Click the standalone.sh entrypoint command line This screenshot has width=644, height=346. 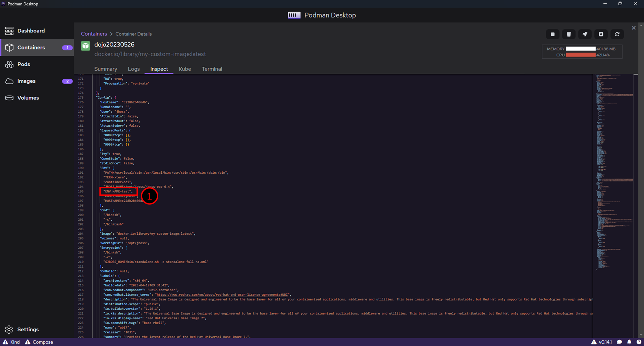click(156, 262)
